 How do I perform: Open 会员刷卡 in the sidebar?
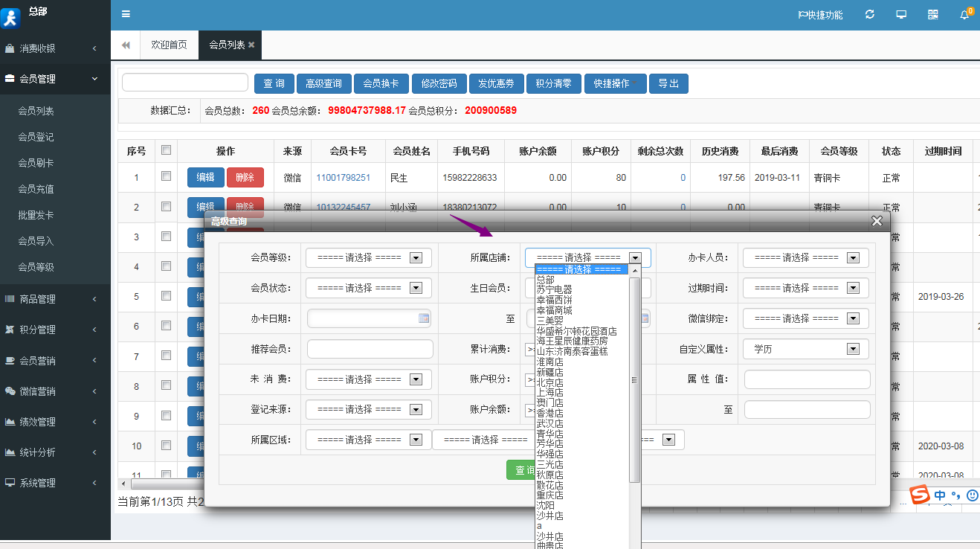[36, 163]
